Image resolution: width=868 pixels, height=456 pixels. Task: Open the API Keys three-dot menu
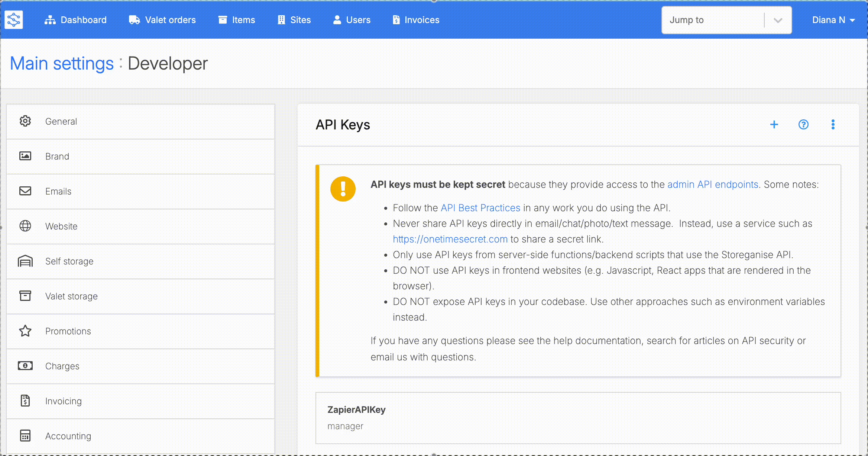tap(833, 125)
